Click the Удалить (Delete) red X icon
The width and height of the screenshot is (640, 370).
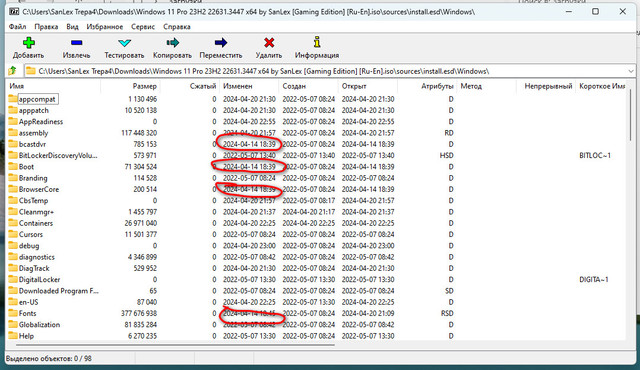(x=269, y=42)
